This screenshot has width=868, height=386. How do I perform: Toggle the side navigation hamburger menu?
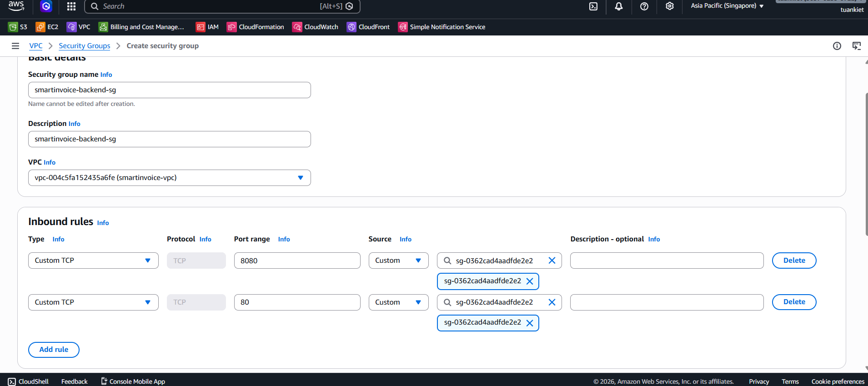pyautogui.click(x=15, y=46)
